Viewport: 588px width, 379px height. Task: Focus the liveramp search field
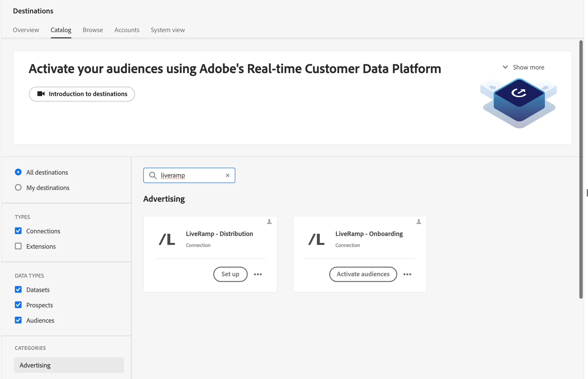tap(189, 175)
